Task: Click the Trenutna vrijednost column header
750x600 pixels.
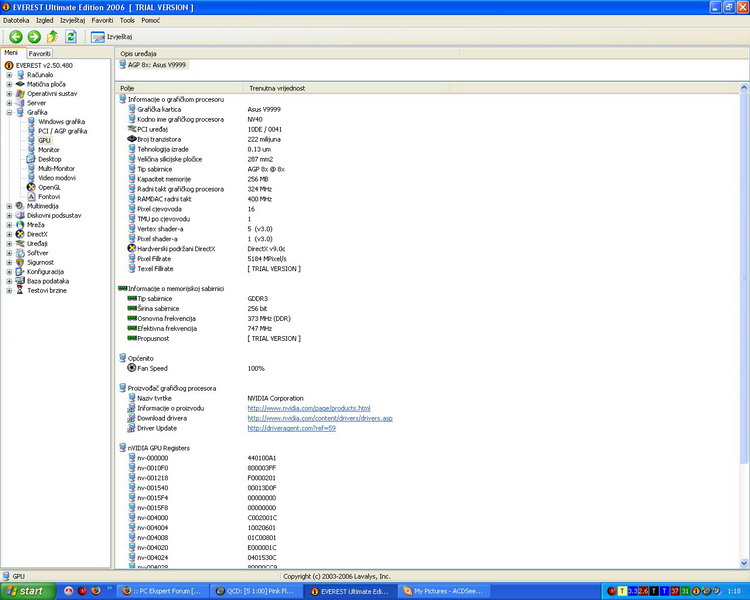Action: 275,88
